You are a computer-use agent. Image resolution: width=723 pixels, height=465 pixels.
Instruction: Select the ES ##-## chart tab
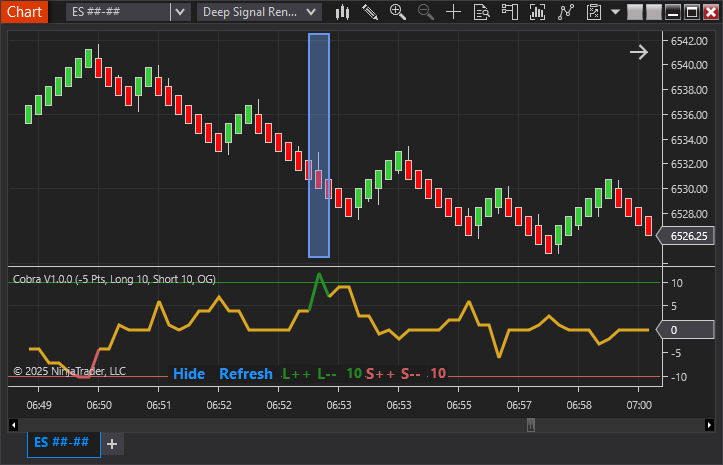click(x=64, y=442)
